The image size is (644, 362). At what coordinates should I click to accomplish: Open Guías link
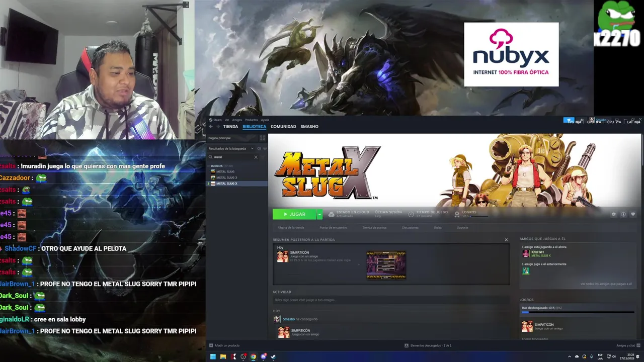[x=438, y=228]
